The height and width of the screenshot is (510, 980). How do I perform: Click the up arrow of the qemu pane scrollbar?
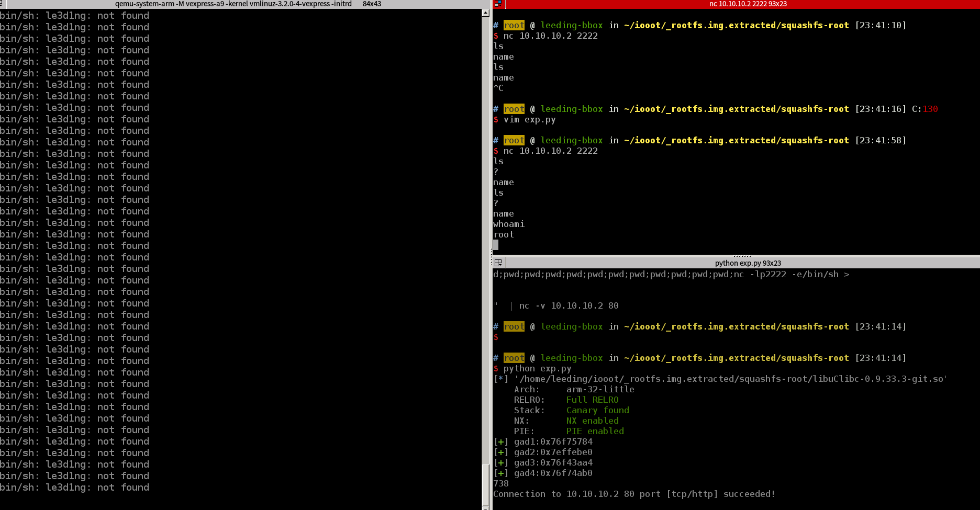click(x=485, y=13)
